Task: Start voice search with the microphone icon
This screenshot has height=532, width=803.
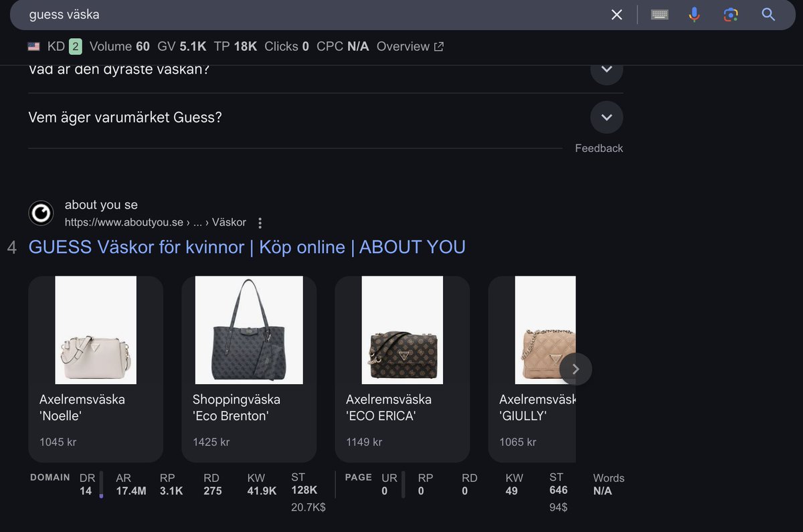Action: pyautogui.click(x=695, y=15)
